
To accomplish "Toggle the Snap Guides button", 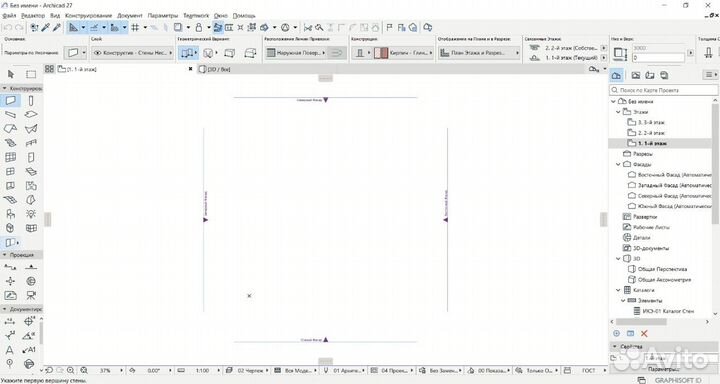I will point(94,28).
